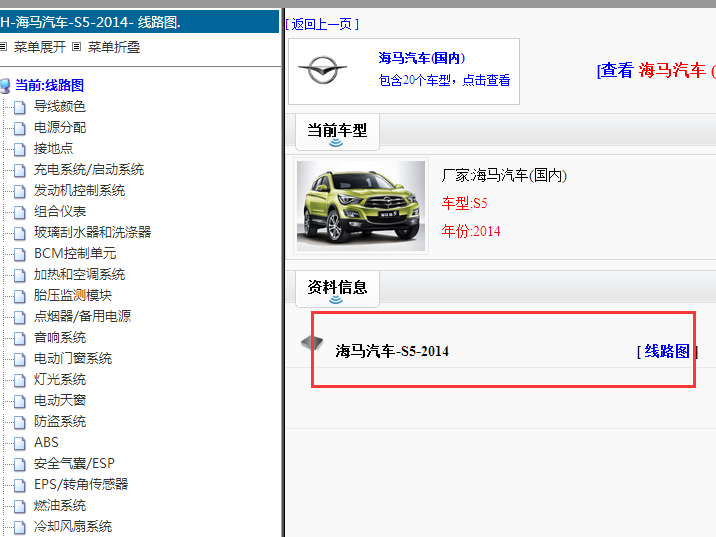Open the 导线颜色 diagram entry
Image resolution: width=716 pixels, height=537 pixels.
tap(60, 106)
